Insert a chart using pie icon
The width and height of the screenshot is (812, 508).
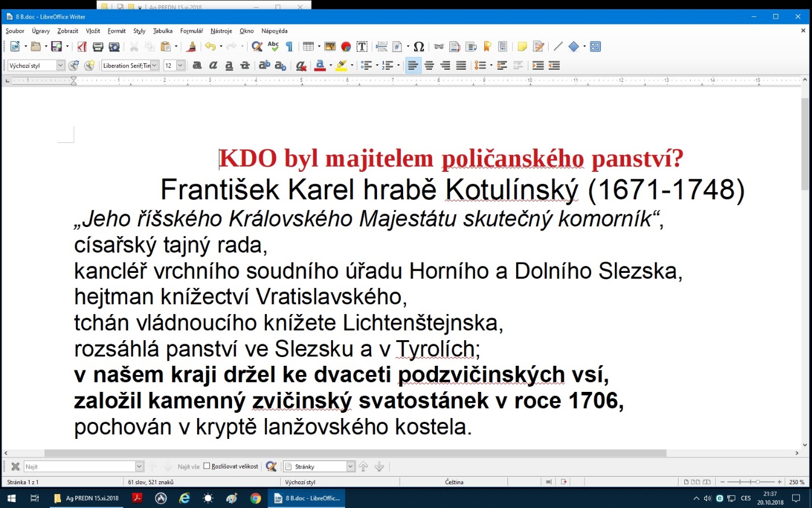click(346, 47)
